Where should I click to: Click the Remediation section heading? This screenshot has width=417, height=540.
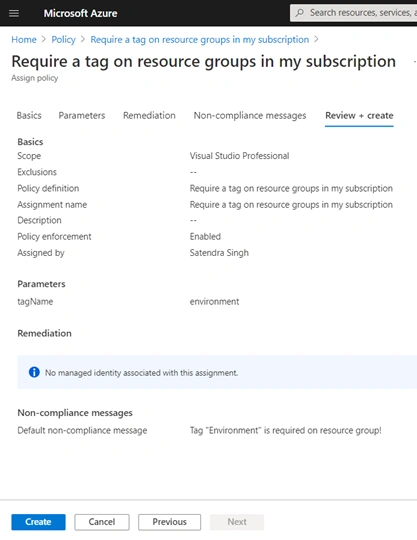pyautogui.click(x=44, y=333)
